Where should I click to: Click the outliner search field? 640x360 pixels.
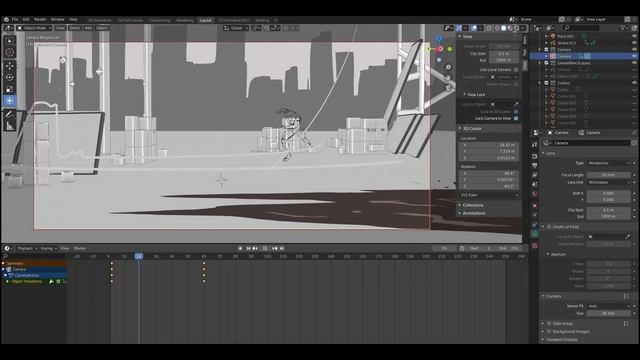pos(581,28)
